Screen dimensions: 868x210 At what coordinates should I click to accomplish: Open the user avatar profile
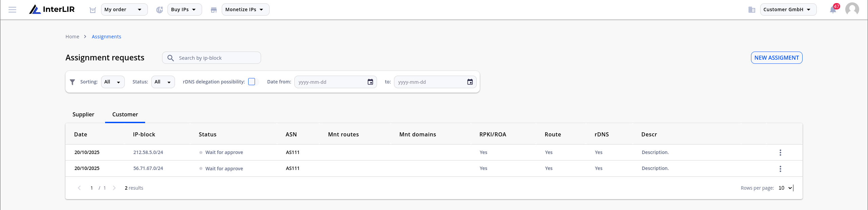852,9
